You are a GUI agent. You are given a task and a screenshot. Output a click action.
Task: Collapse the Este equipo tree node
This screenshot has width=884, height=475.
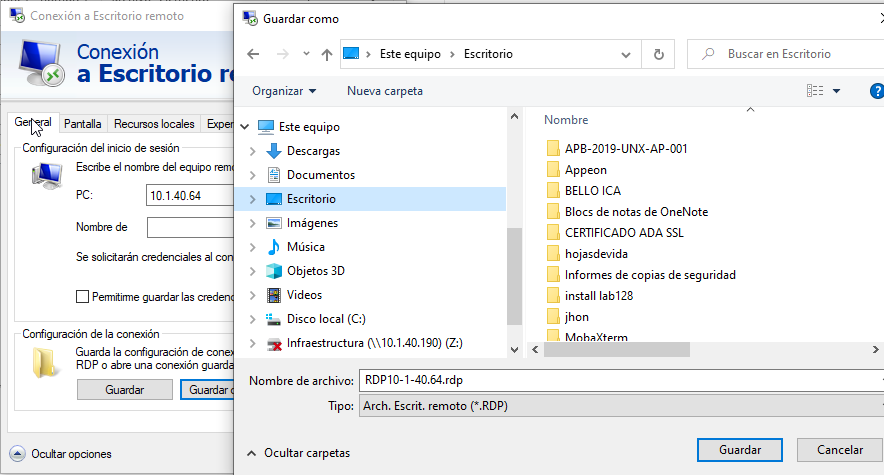244,127
